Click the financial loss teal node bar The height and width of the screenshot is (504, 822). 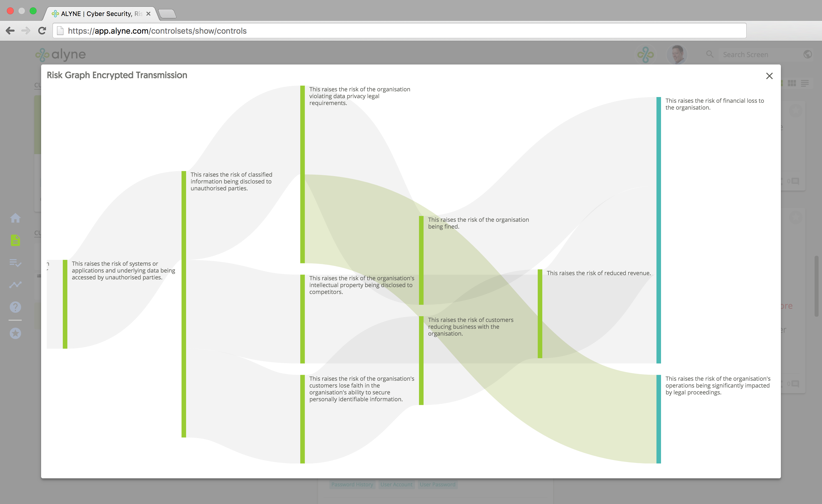tap(658, 230)
